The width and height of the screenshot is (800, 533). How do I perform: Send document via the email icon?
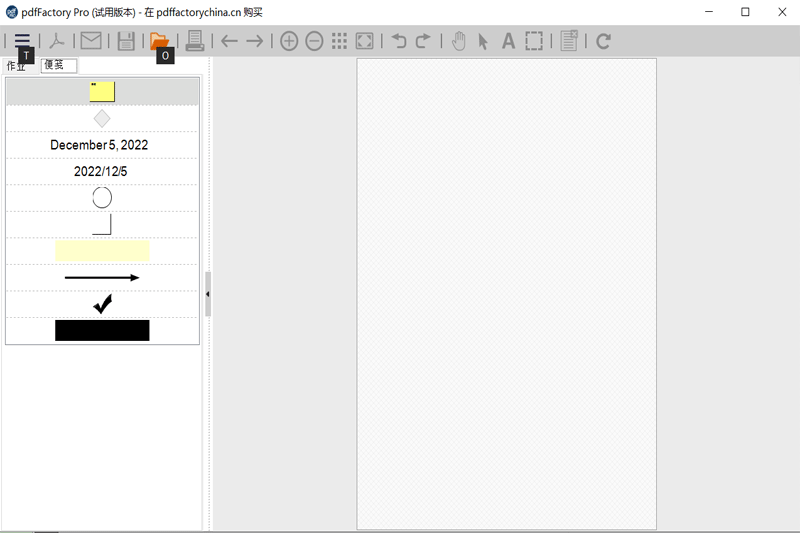point(91,41)
